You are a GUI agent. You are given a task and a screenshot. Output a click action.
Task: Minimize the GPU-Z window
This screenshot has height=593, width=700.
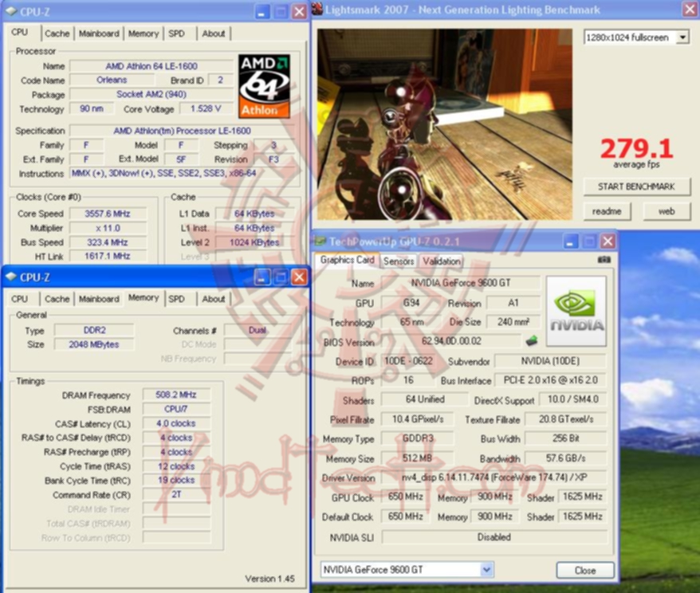[569, 242]
